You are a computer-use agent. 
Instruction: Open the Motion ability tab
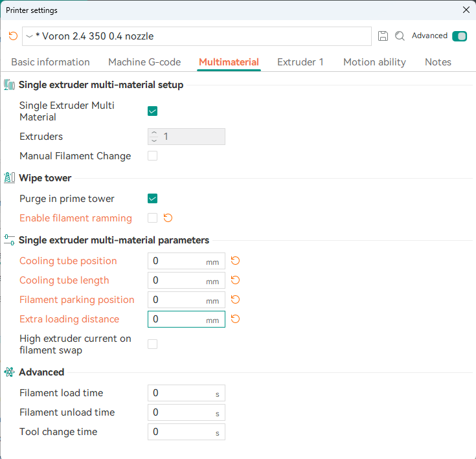coord(374,62)
